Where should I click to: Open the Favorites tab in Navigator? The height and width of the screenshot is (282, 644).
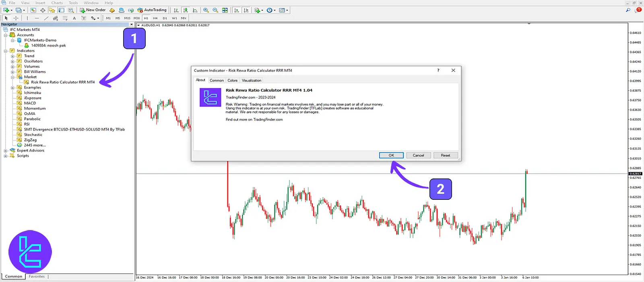[x=37, y=277]
